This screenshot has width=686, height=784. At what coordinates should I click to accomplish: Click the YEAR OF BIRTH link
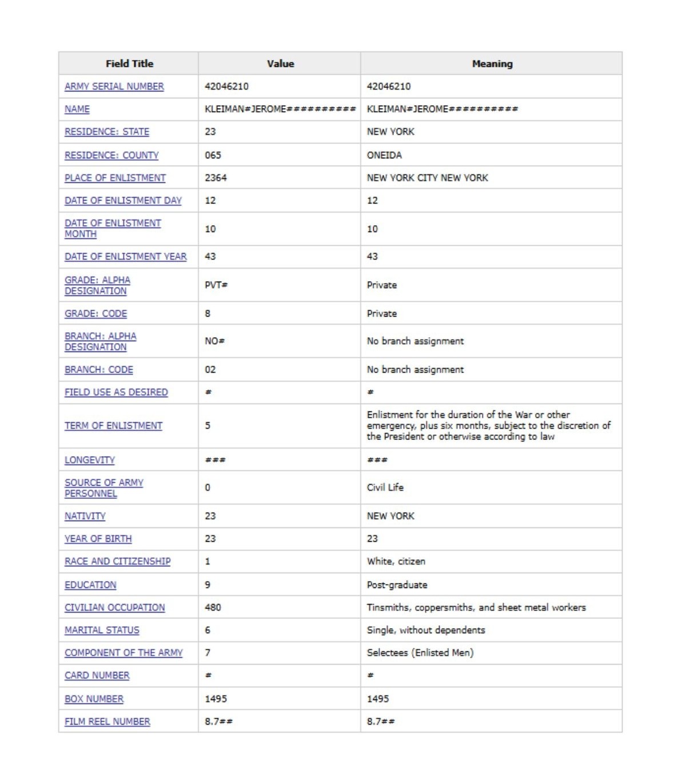pos(98,539)
